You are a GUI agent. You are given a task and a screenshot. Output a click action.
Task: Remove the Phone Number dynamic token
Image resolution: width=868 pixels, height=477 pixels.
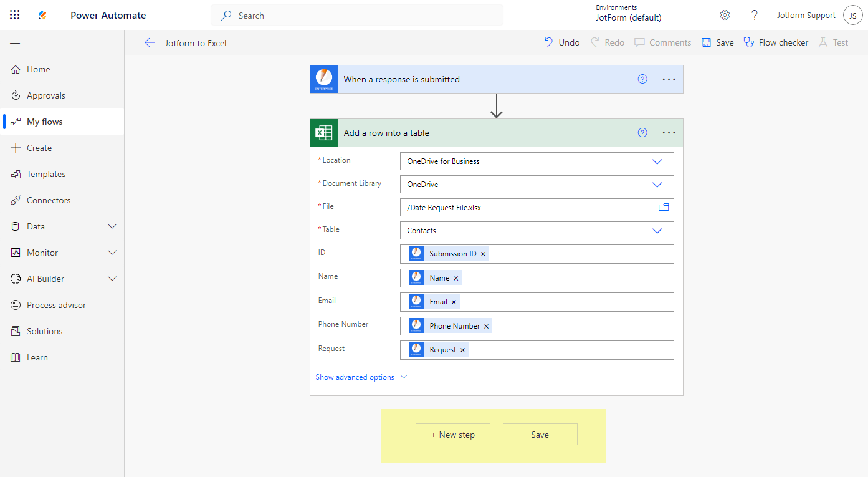pos(487,326)
